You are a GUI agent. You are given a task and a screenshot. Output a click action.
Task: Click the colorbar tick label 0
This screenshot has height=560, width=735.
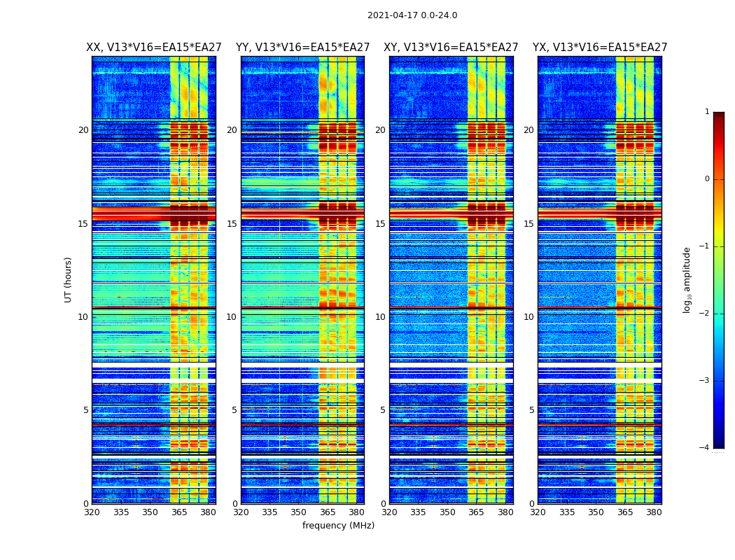point(707,179)
